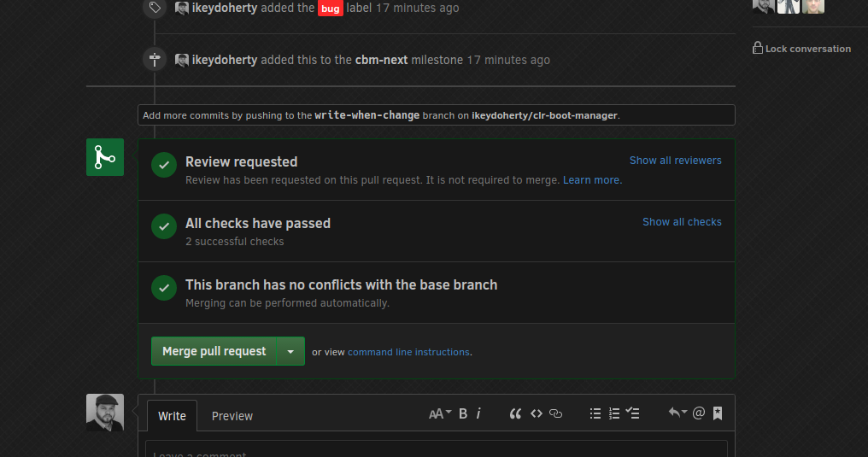Open the cbm-next milestone link
The image size is (868, 457).
(381, 60)
